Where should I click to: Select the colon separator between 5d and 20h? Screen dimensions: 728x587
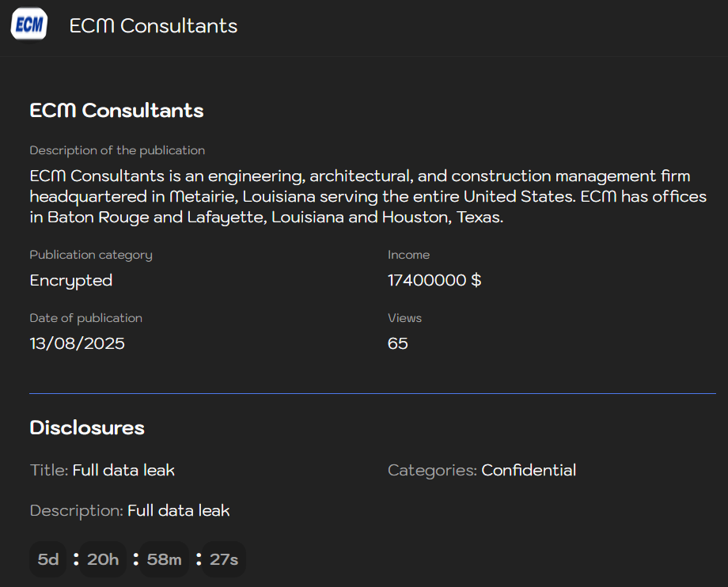[x=74, y=559]
